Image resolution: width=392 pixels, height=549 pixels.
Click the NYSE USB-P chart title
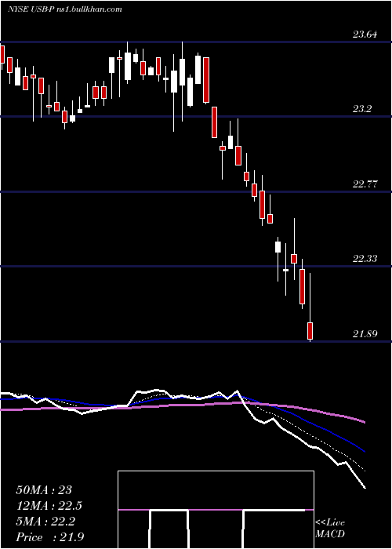point(65,9)
